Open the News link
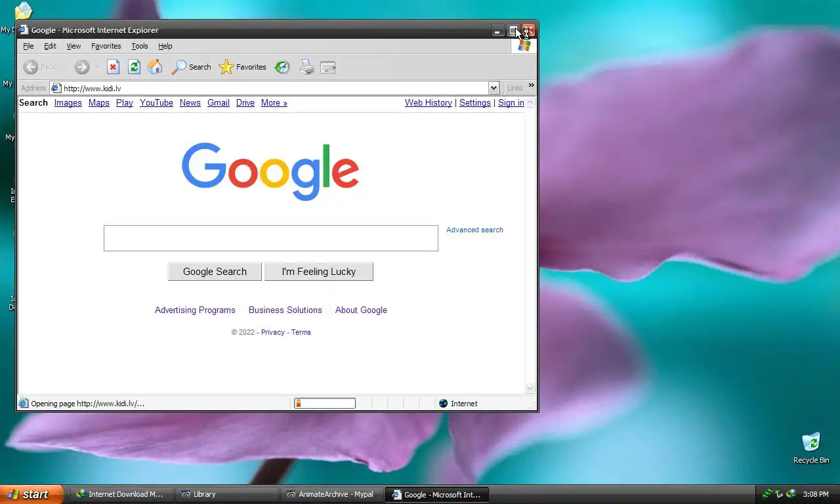This screenshot has width=840, height=504. pyautogui.click(x=190, y=103)
